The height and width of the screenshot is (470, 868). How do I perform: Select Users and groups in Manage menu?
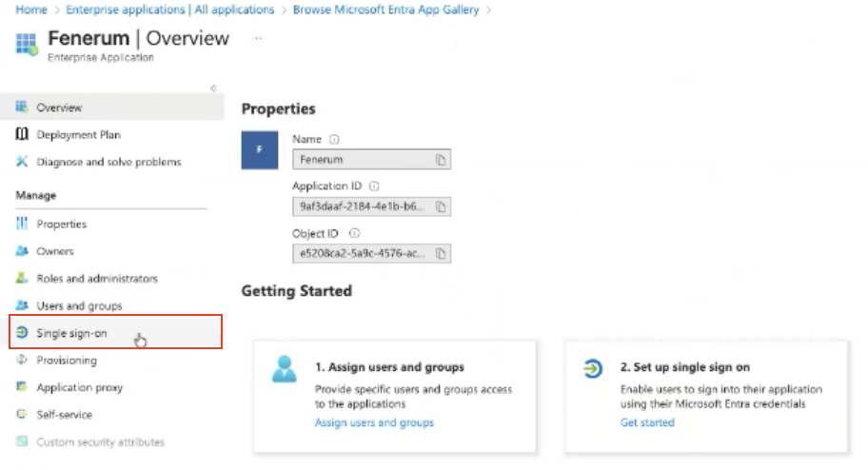point(79,305)
